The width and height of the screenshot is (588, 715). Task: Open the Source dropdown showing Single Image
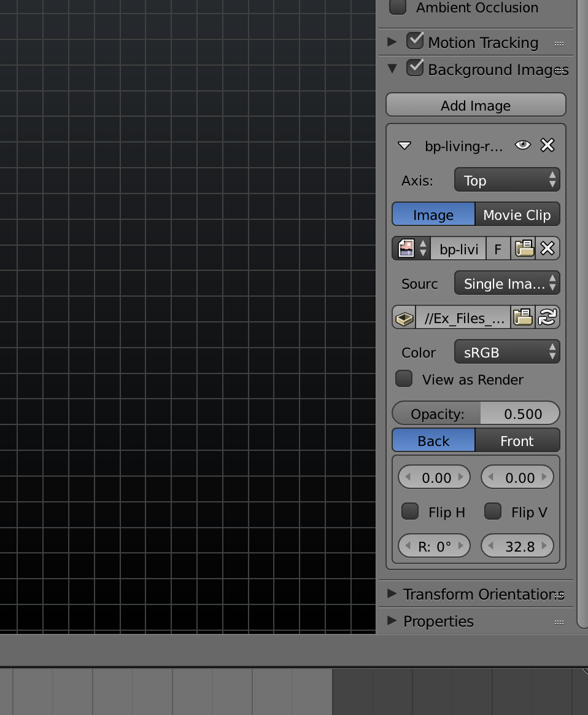507,283
